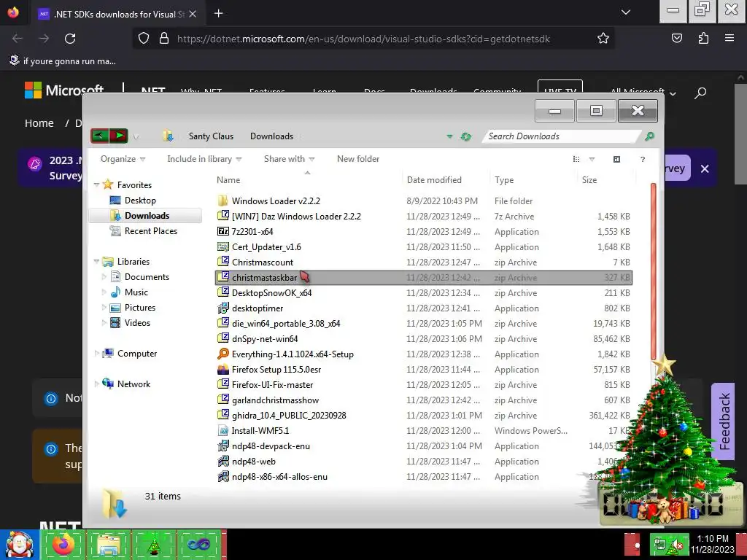
Task: Collapse the Favorites tree section
Action: click(x=97, y=184)
